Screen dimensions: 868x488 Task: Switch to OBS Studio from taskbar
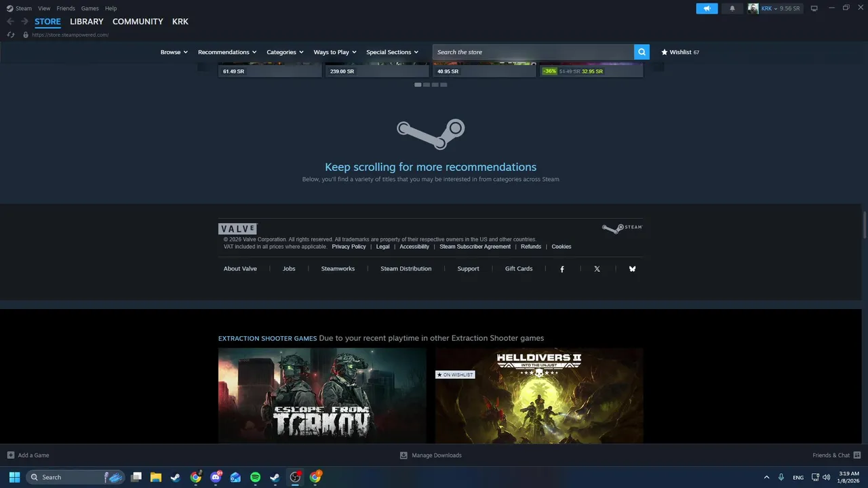coord(295,477)
